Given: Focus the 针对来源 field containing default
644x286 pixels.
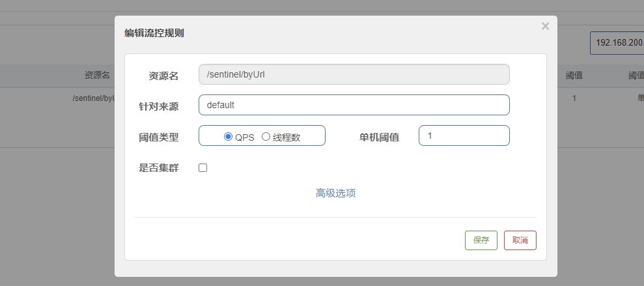Looking at the screenshot, I should (x=354, y=105).
